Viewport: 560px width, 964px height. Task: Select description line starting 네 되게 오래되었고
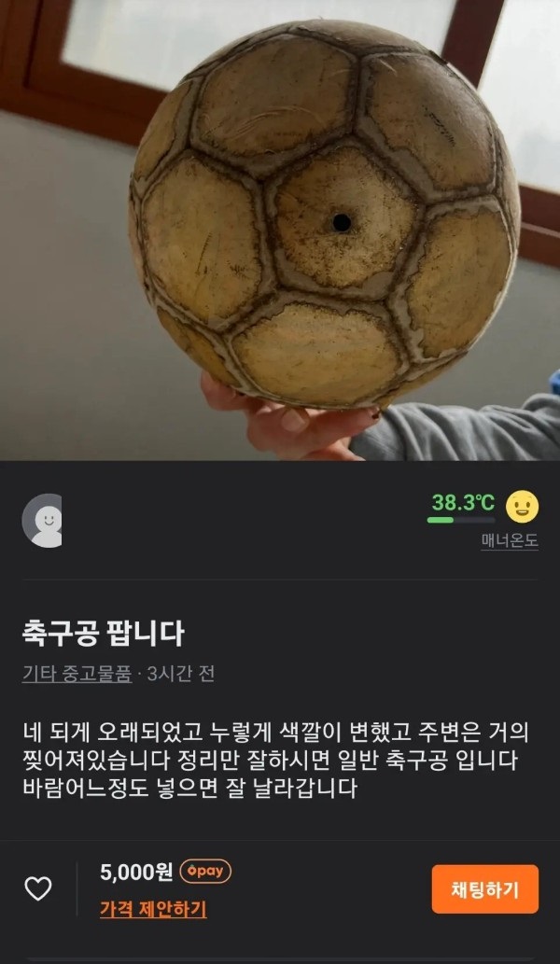[x=275, y=733]
